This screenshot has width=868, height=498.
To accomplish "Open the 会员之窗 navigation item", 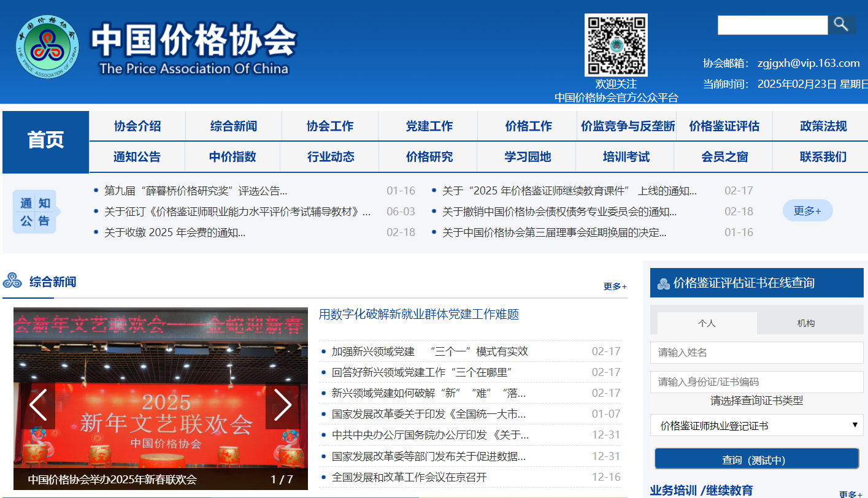I will [x=724, y=157].
